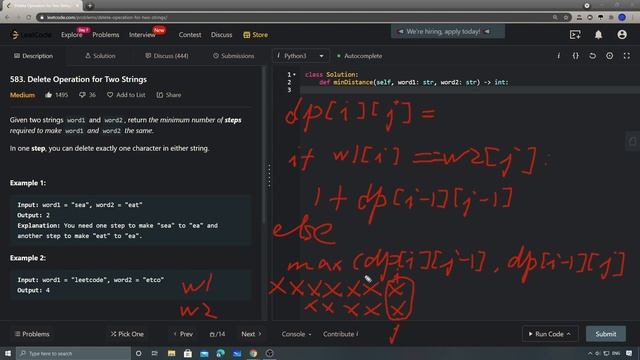Click the panel divider drag handle
This screenshot has height=360, width=640.
tap(269, 176)
